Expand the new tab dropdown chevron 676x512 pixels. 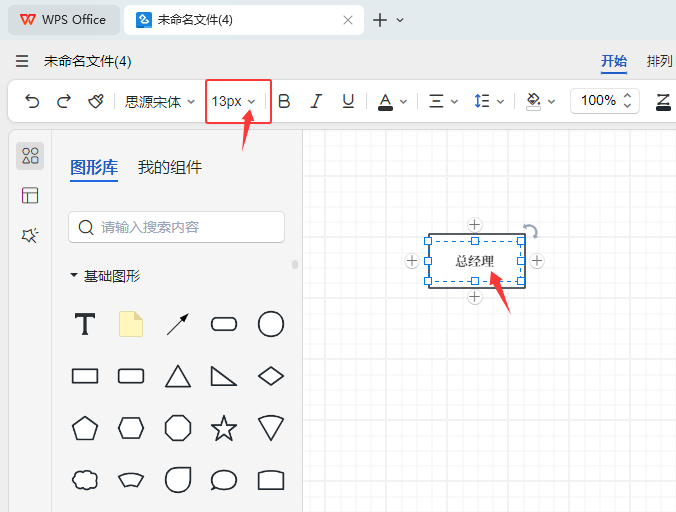pos(400,20)
